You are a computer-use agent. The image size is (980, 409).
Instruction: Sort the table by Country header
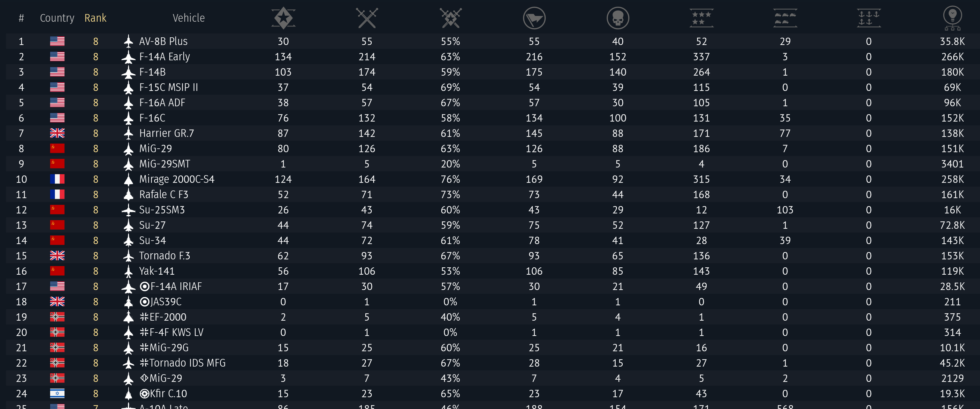(x=57, y=18)
